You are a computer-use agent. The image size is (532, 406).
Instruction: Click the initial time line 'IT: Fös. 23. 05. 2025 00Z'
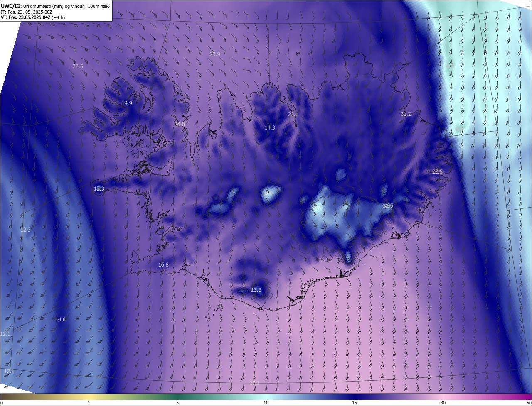[x=27, y=12]
